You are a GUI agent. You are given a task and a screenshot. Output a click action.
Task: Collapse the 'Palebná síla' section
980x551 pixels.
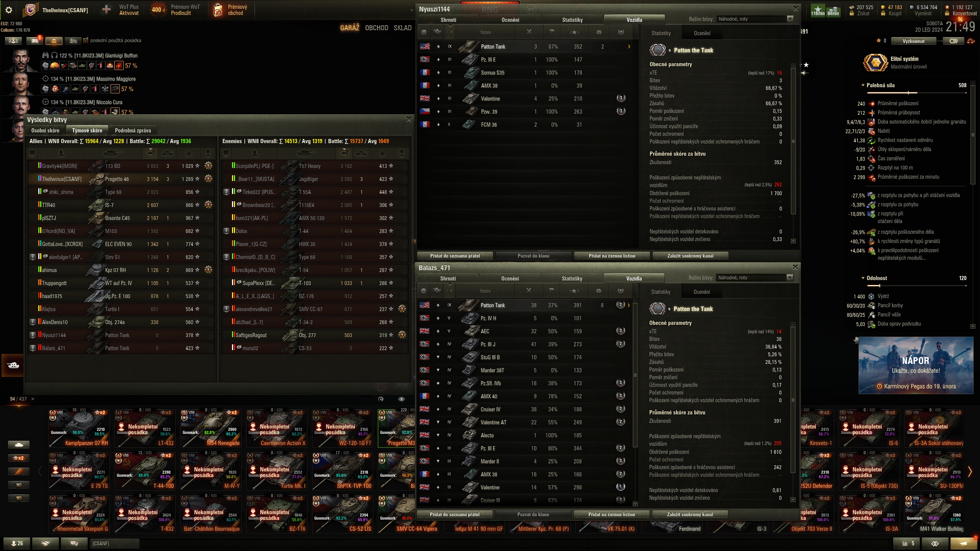click(x=863, y=85)
